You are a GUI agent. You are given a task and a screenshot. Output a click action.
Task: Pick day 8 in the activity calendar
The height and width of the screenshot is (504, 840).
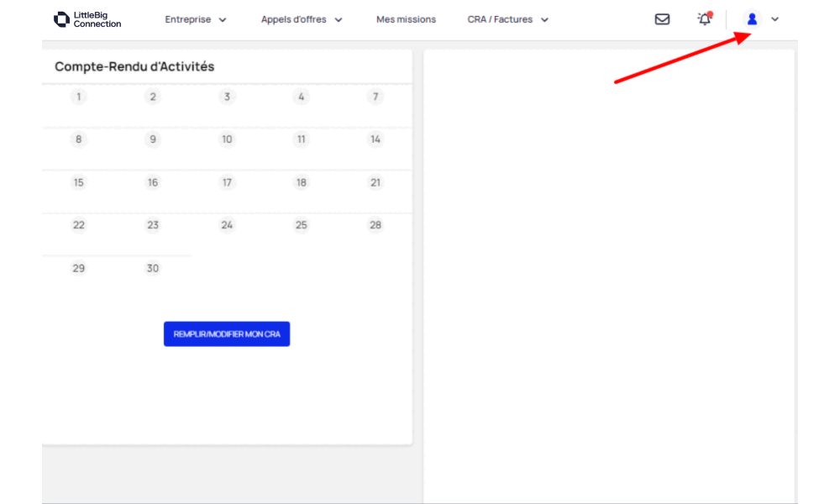point(79,139)
